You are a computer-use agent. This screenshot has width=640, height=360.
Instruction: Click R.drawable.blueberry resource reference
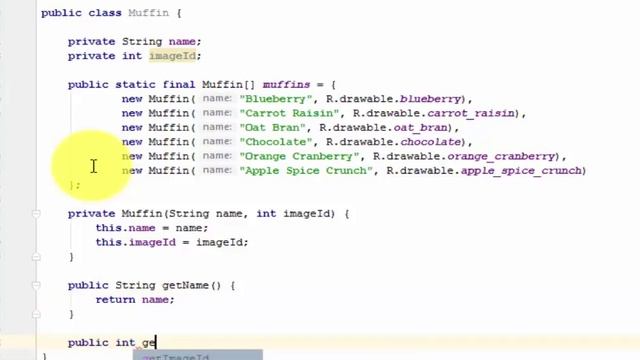(393, 99)
